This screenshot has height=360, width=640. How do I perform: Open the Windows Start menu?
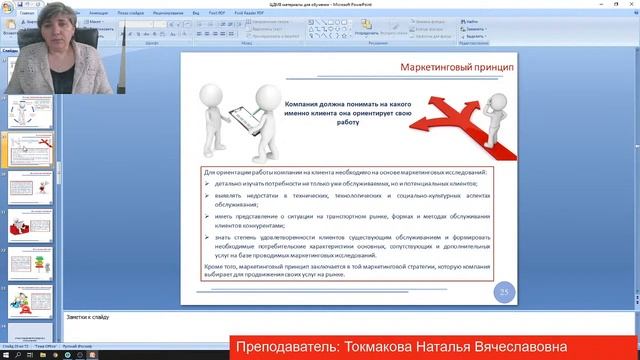(6, 355)
